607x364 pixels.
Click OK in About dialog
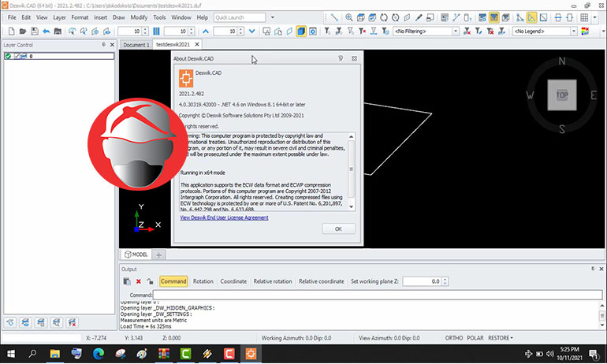click(338, 229)
